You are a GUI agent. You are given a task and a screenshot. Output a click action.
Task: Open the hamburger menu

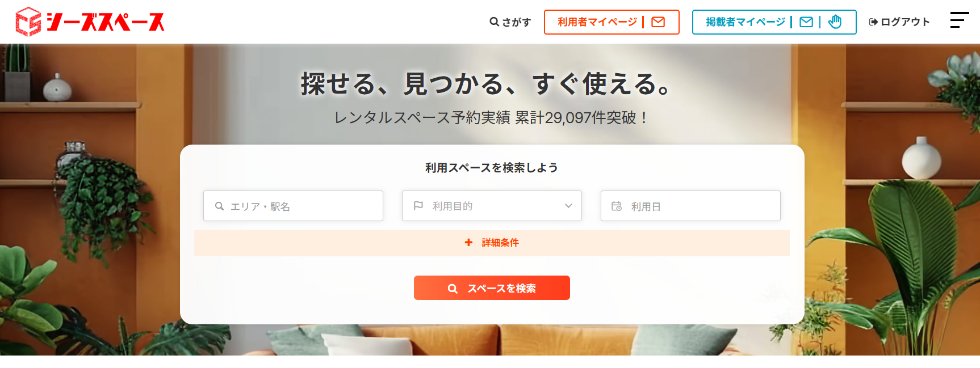[960, 20]
